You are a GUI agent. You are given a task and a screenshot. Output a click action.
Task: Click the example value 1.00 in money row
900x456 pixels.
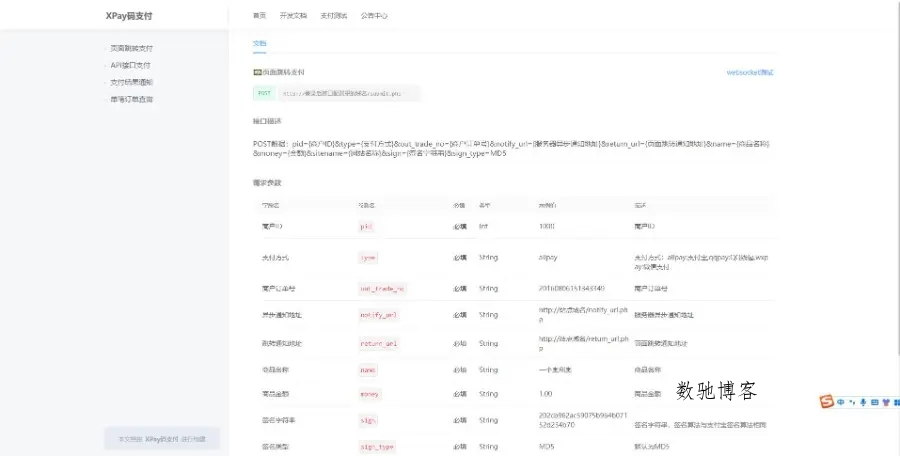point(545,394)
